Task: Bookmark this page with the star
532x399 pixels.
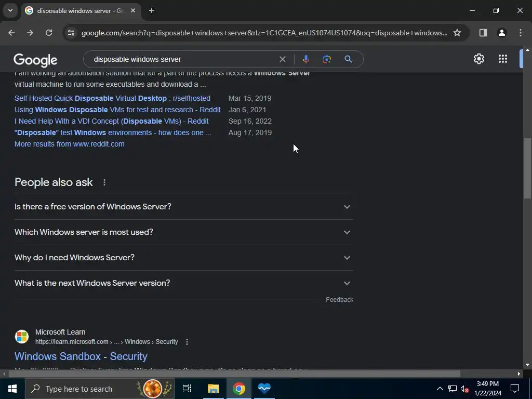Action: point(457,33)
